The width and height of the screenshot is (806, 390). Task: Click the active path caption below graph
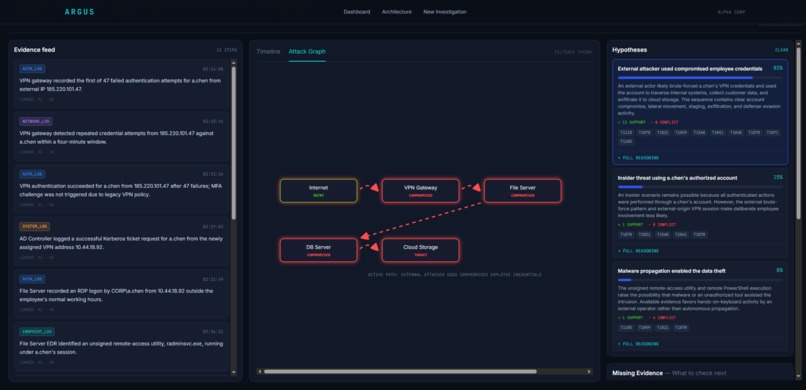pyautogui.click(x=454, y=275)
